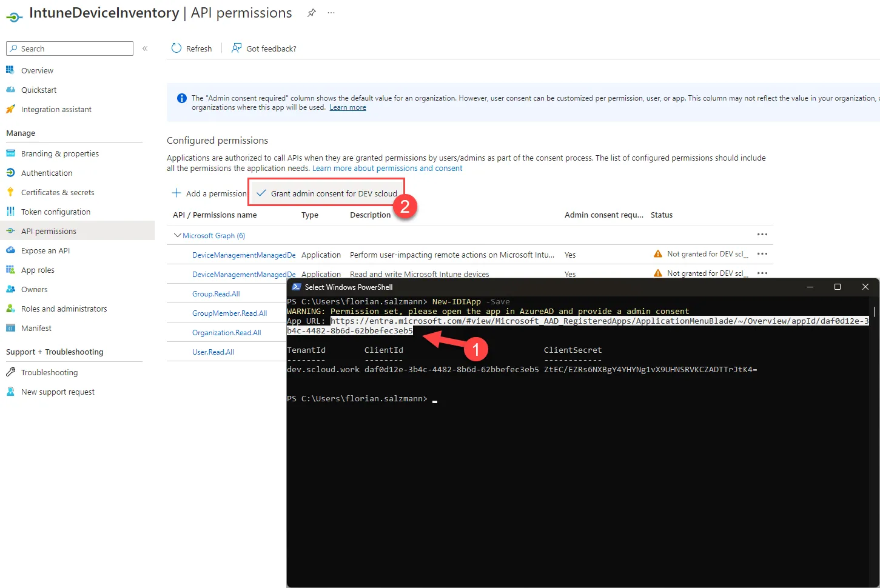The image size is (880, 588).
Task: Open the Owners page
Action: tap(34, 289)
